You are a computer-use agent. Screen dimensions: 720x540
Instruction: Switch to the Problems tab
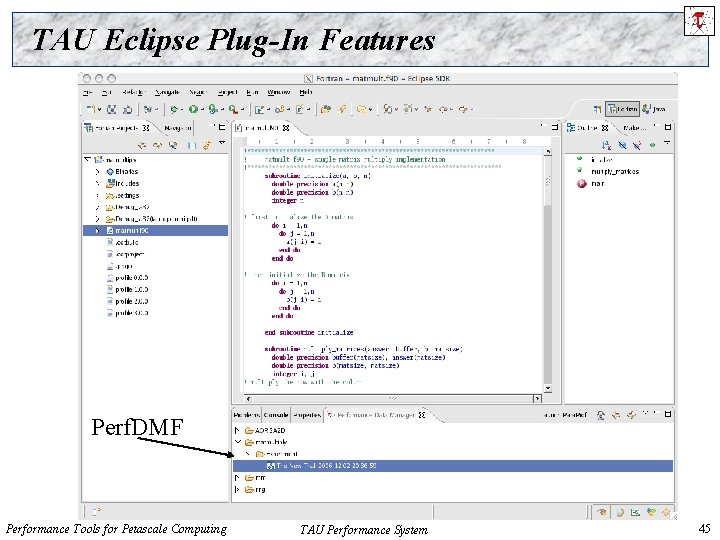247,415
